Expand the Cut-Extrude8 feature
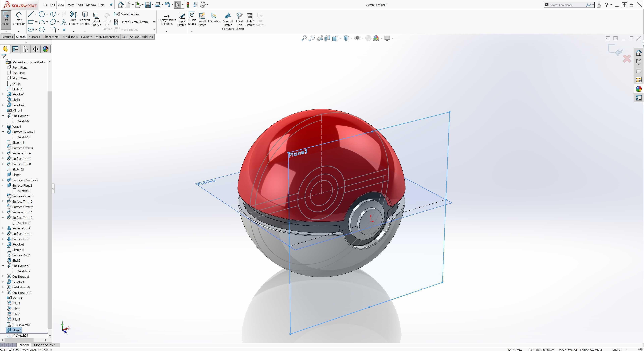This screenshot has height=351, width=644. click(x=3, y=276)
